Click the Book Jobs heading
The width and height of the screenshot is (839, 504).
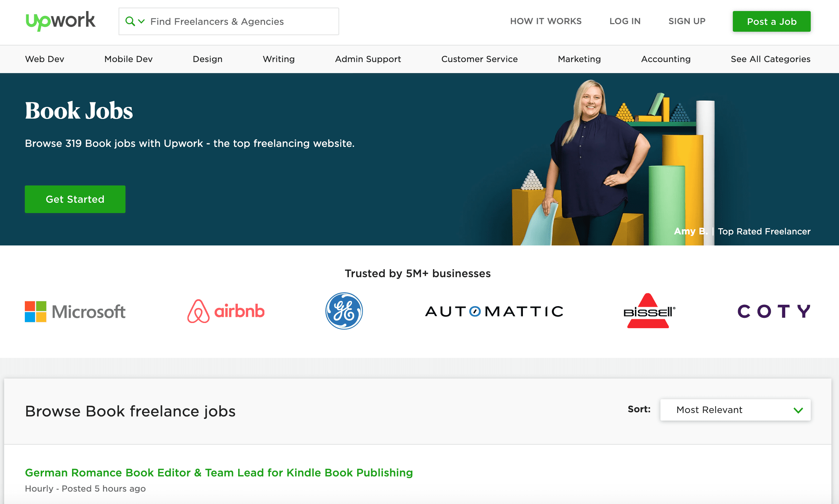[79, 111]
